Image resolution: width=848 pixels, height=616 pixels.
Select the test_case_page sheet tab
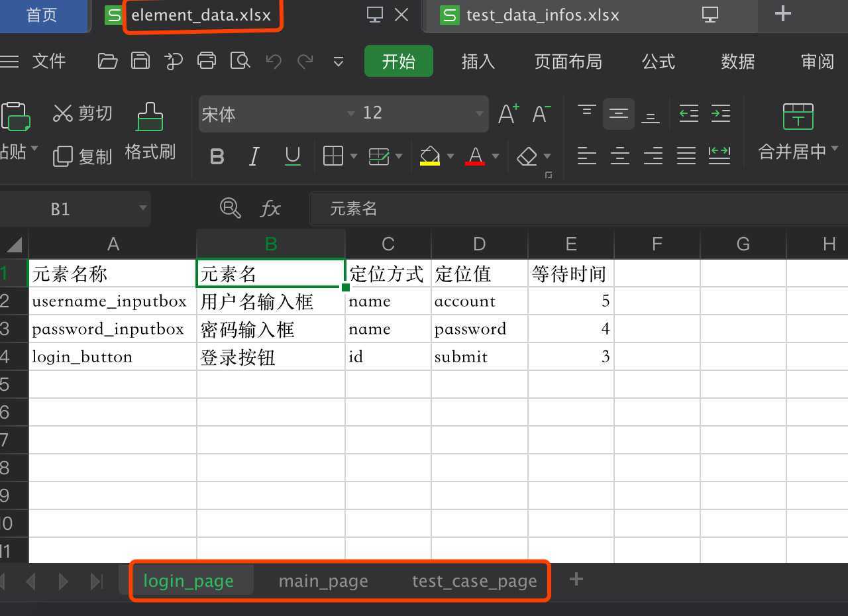(474, 581)
